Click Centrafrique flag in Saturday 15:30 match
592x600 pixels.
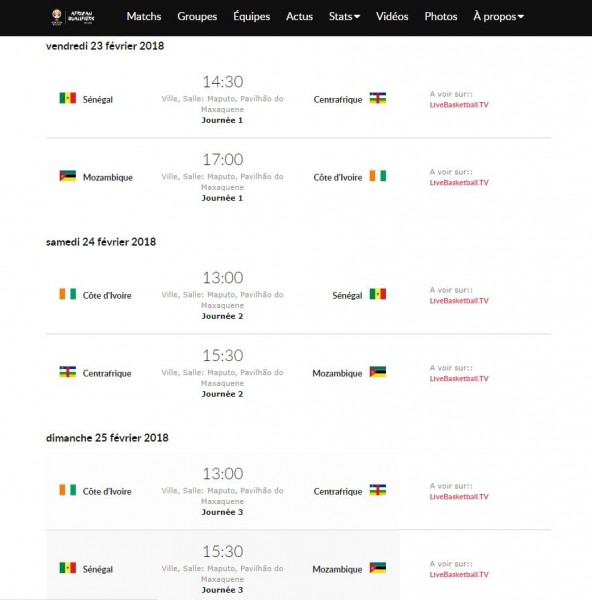tap(68, 372)
